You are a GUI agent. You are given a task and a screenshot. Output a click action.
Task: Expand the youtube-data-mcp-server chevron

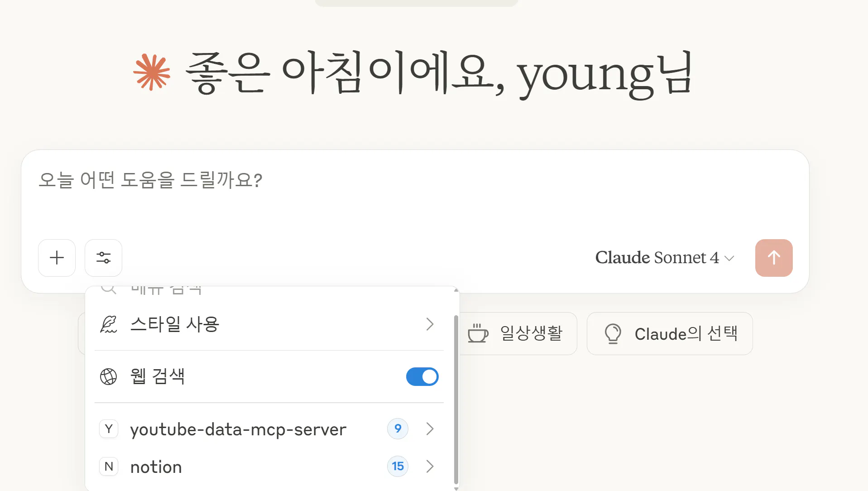(430, 429)
